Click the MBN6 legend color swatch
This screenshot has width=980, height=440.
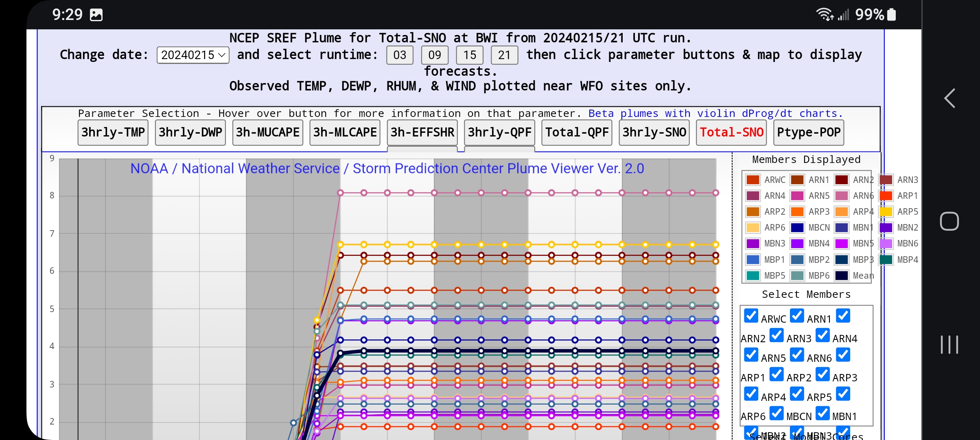(886, 243)
